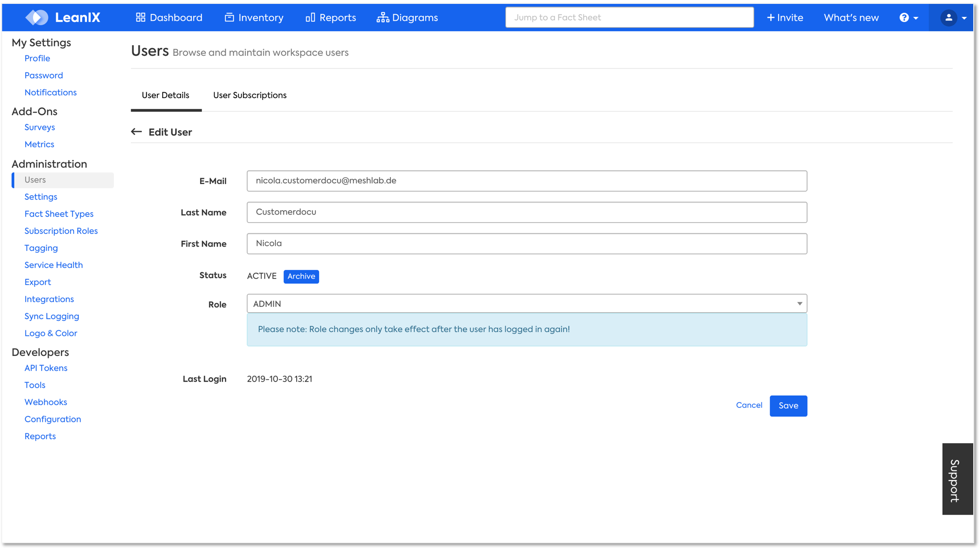Screen dimensions: 980x549
Task: Archive the active user
Action: click(x=301, y=276)
